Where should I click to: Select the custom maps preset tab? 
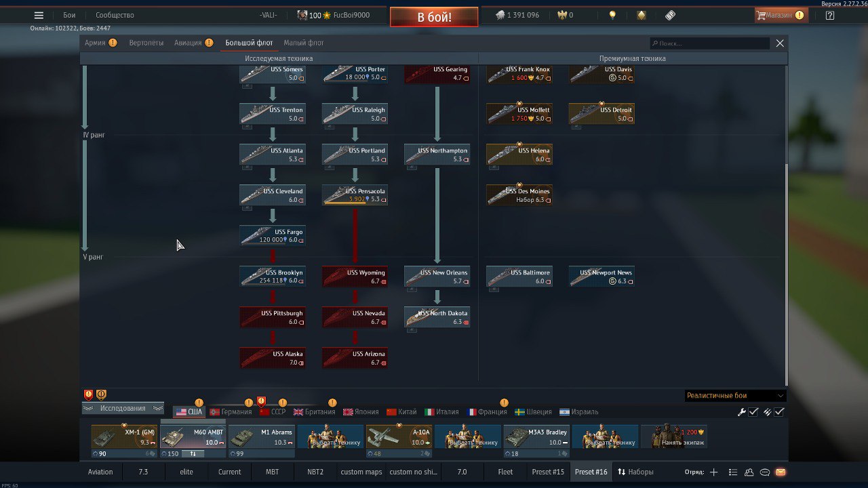click(x=361, y=472)
